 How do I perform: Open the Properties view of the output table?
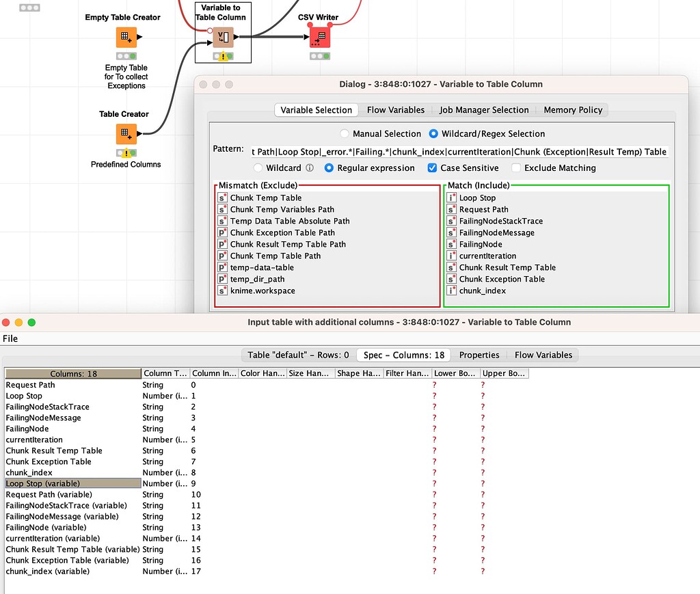[479, 355]
